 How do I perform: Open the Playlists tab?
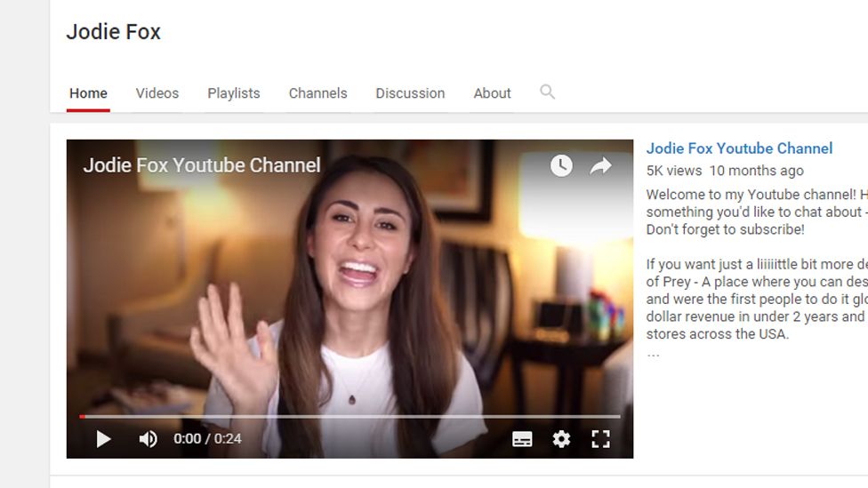(234, 93)
